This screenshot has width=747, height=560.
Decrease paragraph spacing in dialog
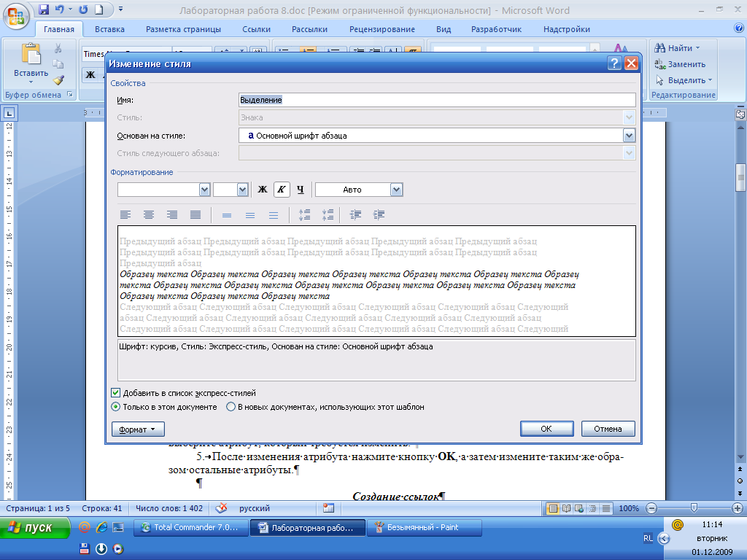(328, 215)
